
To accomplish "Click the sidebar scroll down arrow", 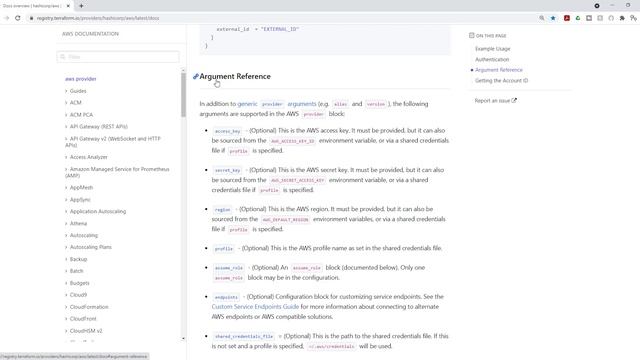I will (183, 338).
